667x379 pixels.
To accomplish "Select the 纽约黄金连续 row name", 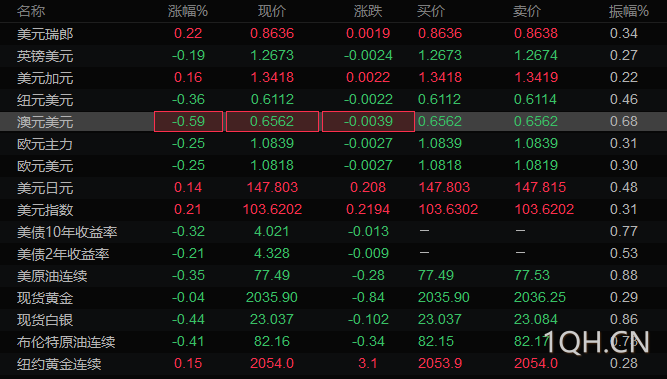I will pyautogui.click(x=59, y=365).
